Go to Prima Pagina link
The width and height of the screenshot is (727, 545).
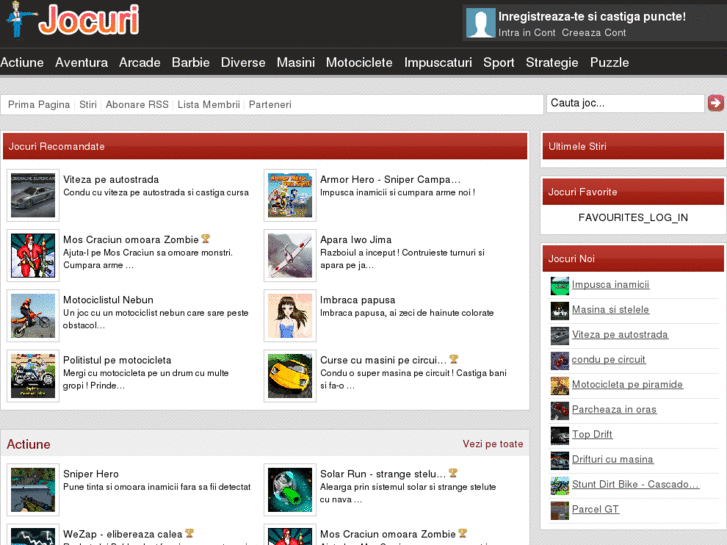coord(39,104)
